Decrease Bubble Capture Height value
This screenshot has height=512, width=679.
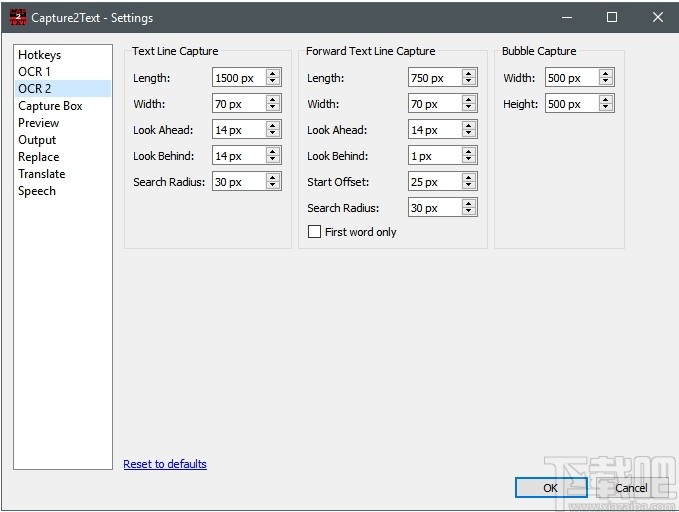[606, 108]
